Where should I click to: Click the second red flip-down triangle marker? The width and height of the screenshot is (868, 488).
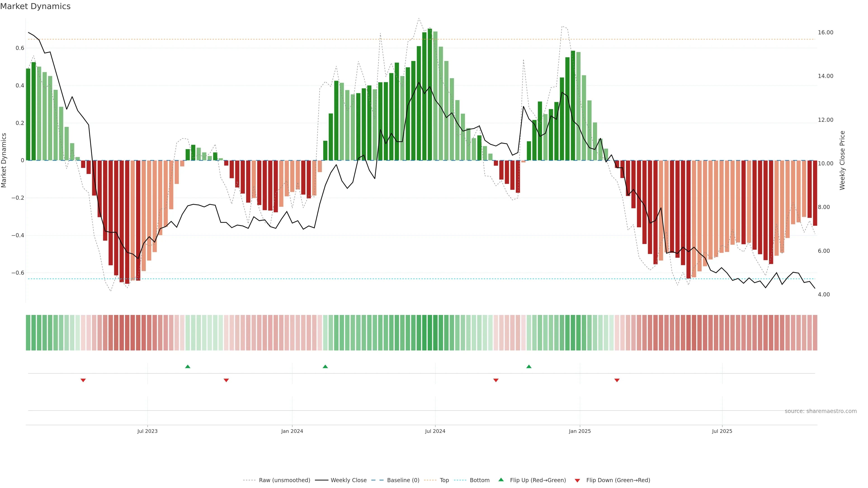tap(226, 380)
